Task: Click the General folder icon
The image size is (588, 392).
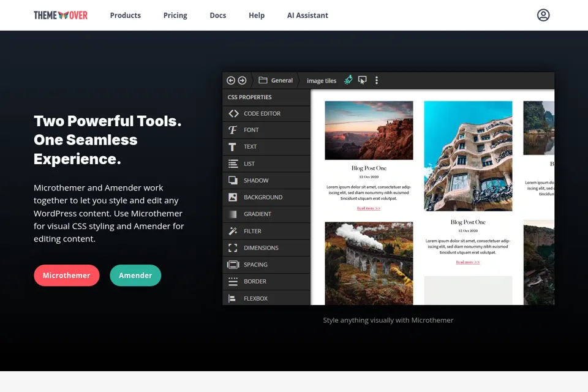Action: pos(263,80)
